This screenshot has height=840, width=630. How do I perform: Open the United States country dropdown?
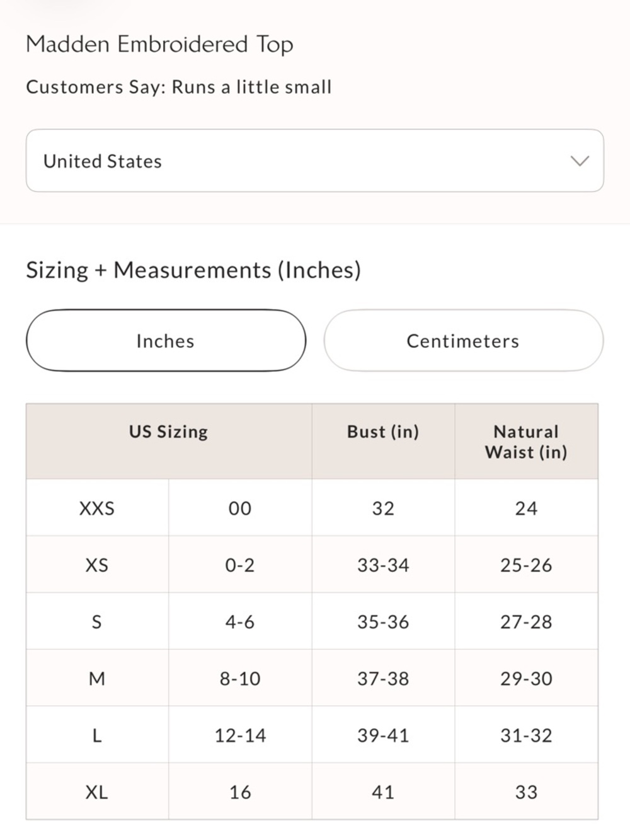(x=314, y=161)
